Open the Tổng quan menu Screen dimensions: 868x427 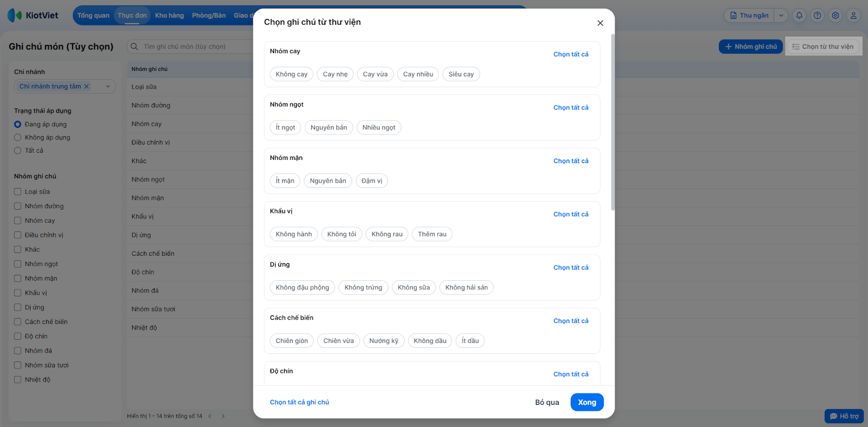pos(93,16)
